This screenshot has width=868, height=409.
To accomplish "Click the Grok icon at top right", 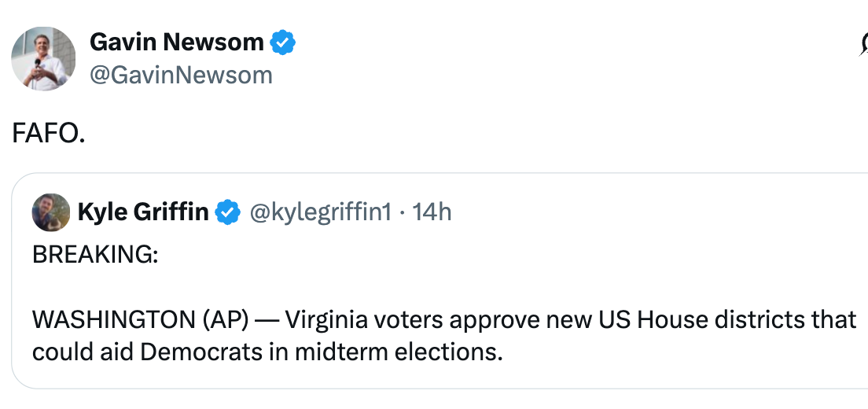I will click(863, 49).
